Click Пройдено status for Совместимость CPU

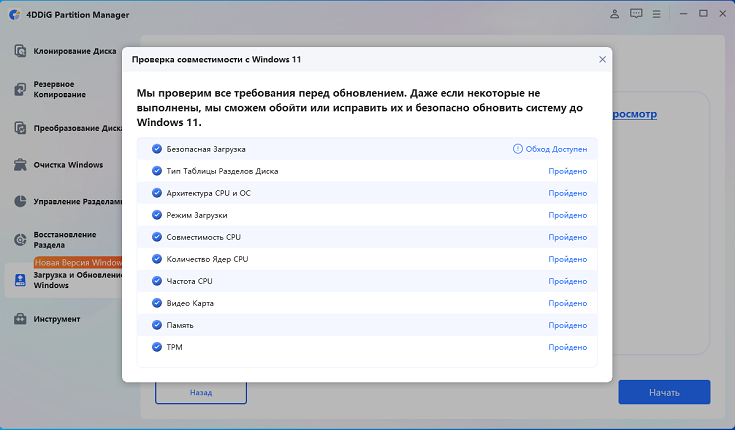[568, 237]
